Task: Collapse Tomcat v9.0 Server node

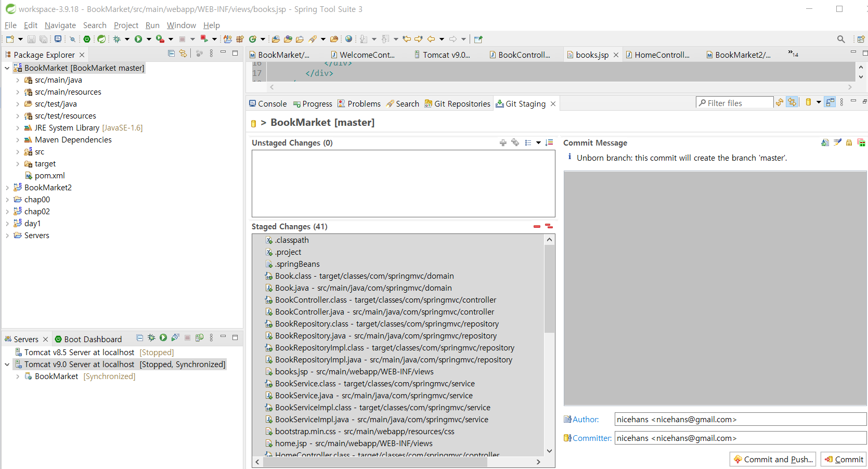Action: 7,364
